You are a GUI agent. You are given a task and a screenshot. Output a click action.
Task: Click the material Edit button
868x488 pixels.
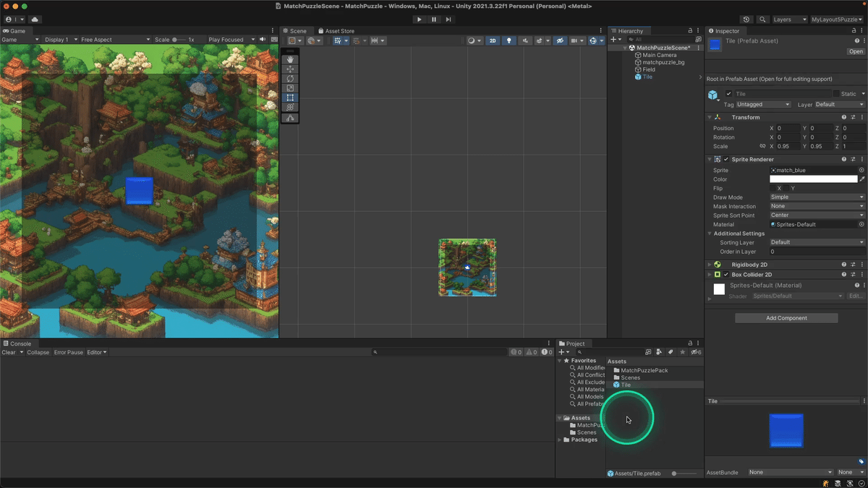856,296
